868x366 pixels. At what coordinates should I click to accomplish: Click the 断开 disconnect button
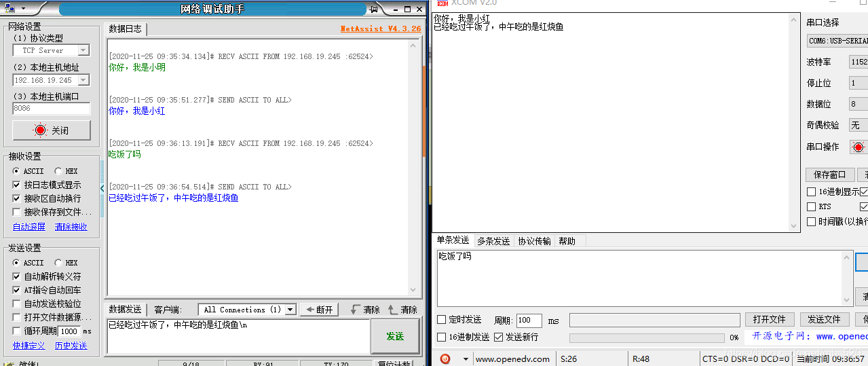[x=319, y=310]
